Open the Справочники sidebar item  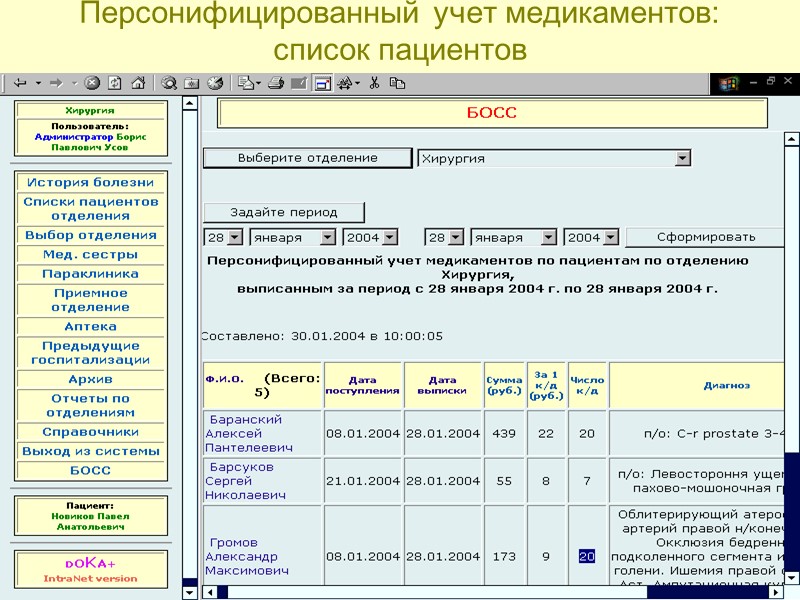(x=90, y=432)
